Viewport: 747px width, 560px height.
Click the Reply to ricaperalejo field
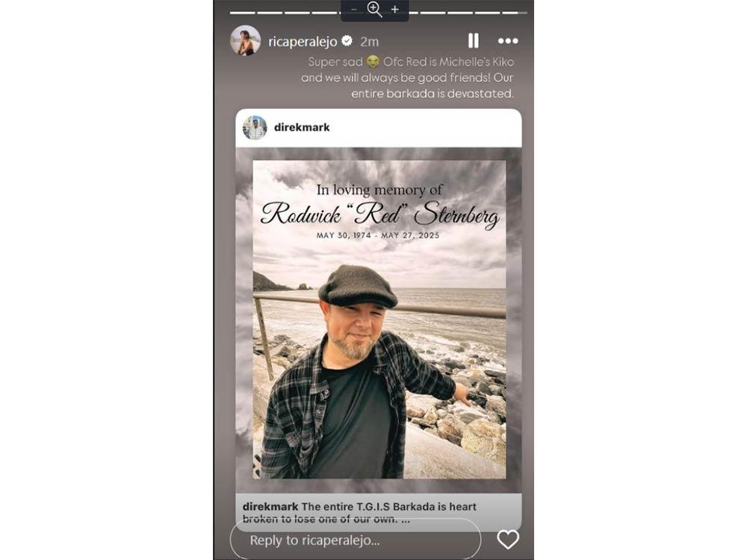tap(356, 540)
